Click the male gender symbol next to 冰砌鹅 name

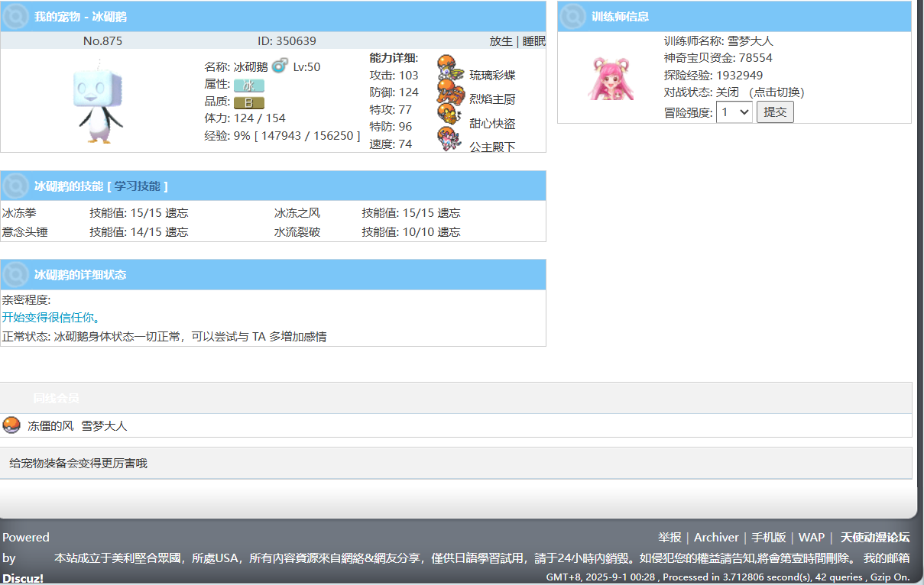(x=280, y=66)
